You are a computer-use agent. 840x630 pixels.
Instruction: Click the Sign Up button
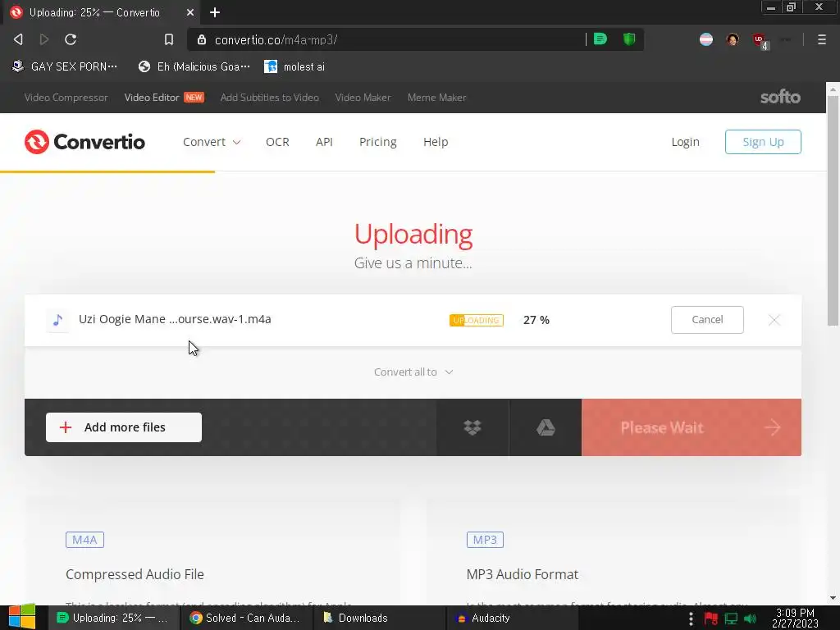coord(763,142)
